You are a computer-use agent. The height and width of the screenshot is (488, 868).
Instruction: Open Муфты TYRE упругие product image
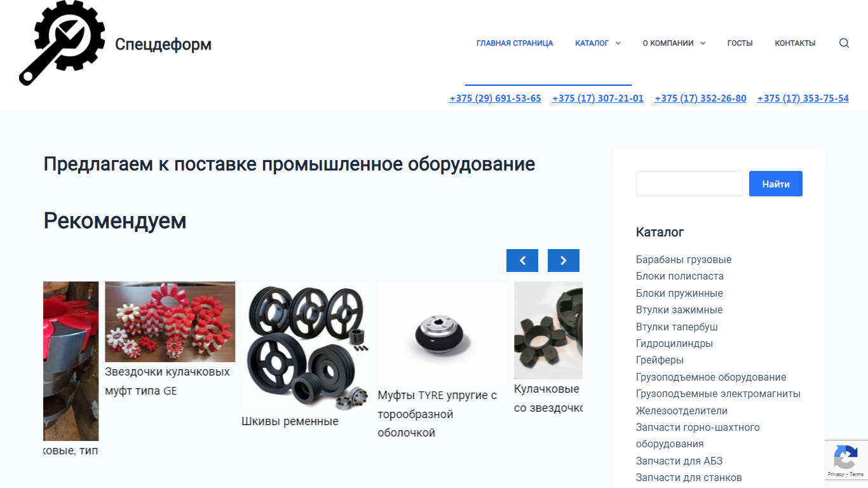[x=442, y=334]
